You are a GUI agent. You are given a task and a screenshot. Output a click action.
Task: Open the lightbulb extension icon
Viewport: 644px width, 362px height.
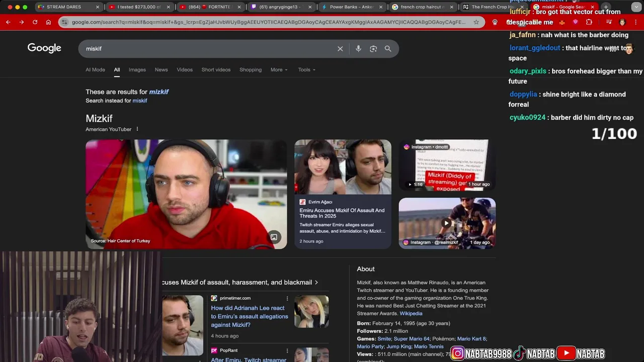point(495,22)
